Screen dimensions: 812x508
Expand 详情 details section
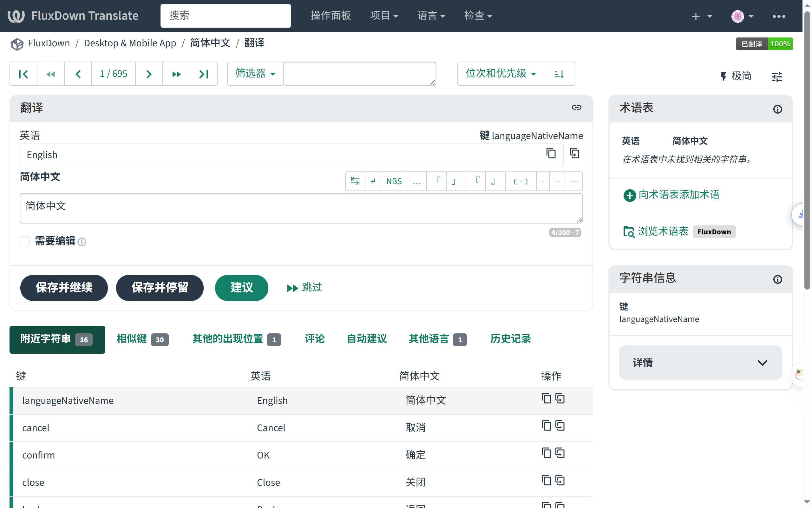coord(700,363)
